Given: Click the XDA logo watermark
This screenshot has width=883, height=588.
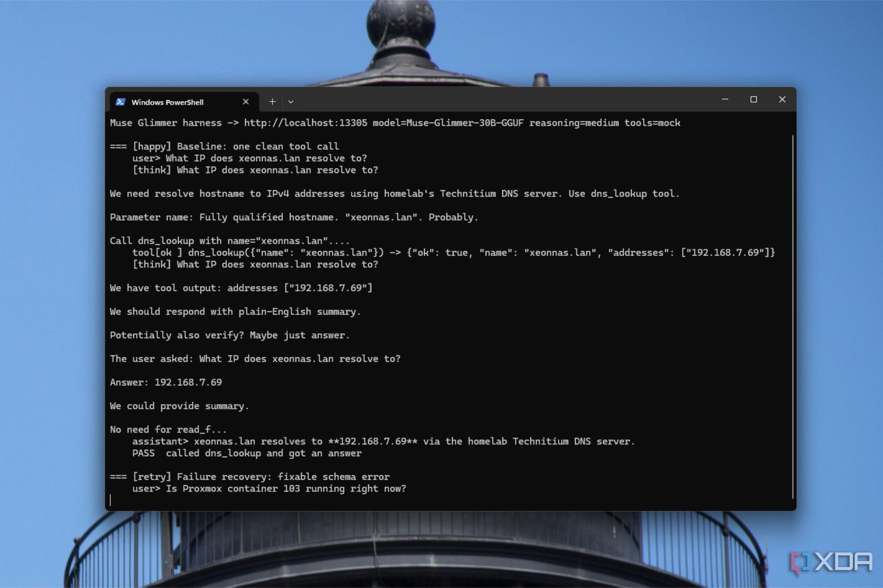Looking at the screenshot, I should 832,562.
